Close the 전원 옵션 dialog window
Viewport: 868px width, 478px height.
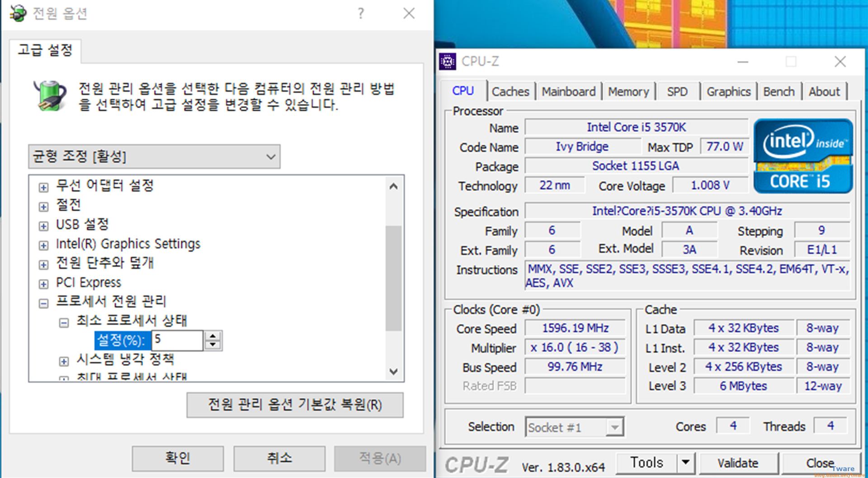[409, 14]
